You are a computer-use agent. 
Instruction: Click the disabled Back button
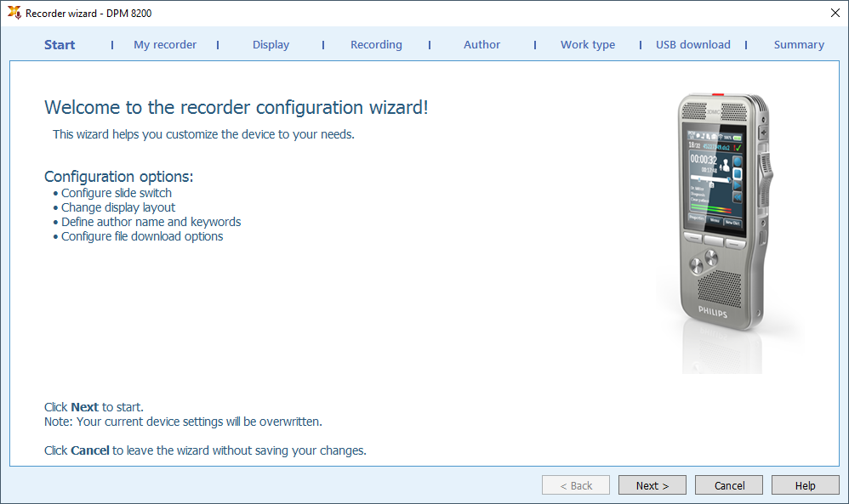[576, 485]
